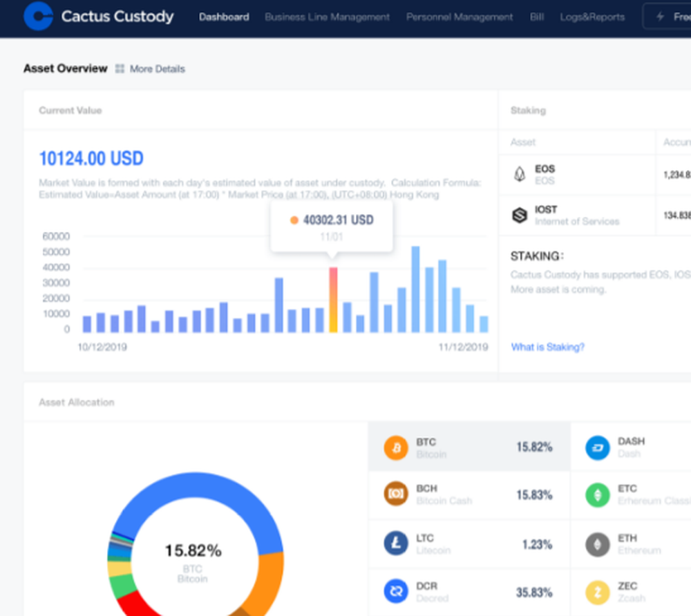Select the Decred DCR icon
The image size is (691, 616).
[x=396, y=591]
